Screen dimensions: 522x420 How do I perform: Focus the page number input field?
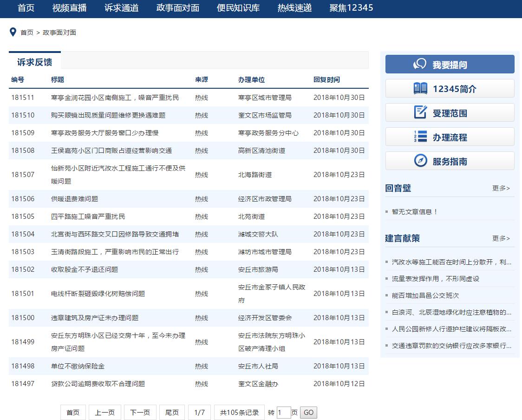(x=284, y=413)
